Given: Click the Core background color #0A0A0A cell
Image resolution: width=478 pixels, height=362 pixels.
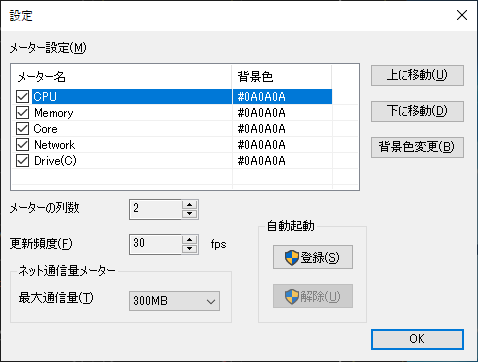Looking at the screenshot, I should [282, 129].
